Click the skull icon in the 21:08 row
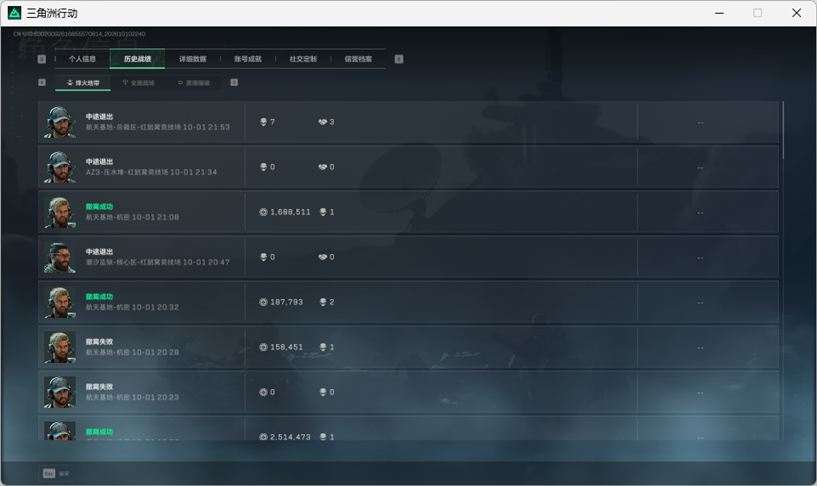Screen dimensions: 817x486 click(x=323, y=212)
